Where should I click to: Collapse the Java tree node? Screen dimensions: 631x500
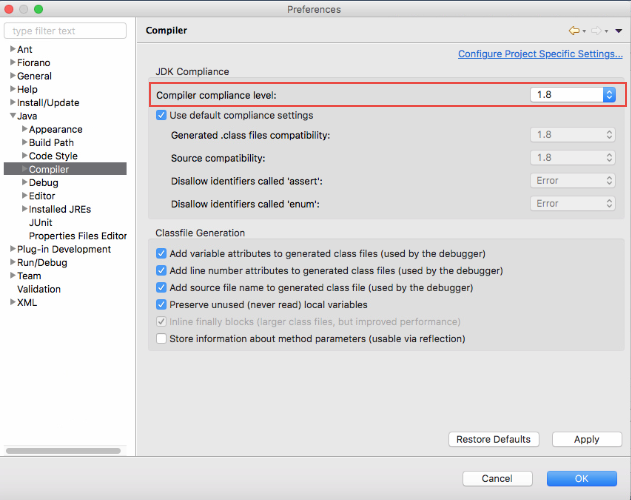[x=13, y=116]
